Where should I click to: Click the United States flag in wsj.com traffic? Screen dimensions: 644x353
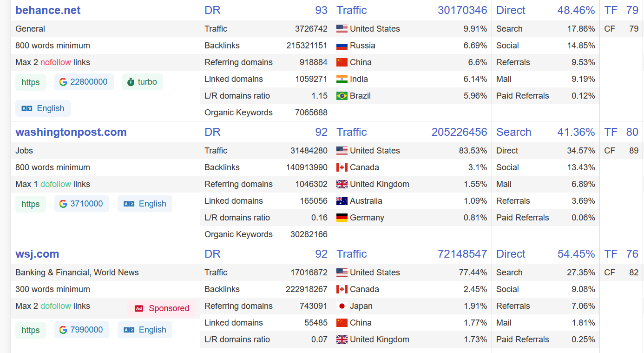342,273
